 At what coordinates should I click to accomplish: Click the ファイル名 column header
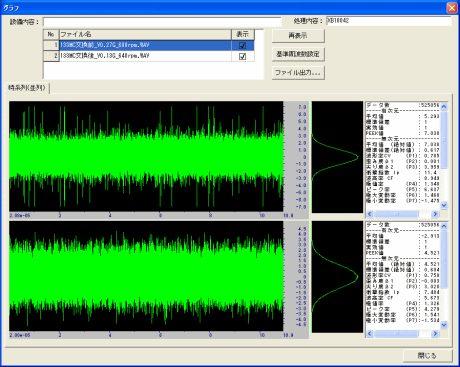pos(145,34)
